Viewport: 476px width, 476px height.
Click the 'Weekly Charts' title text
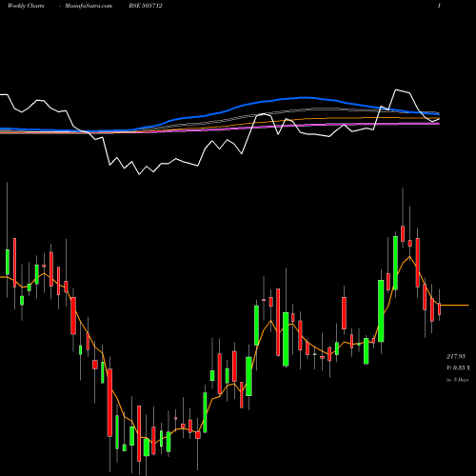26,6
